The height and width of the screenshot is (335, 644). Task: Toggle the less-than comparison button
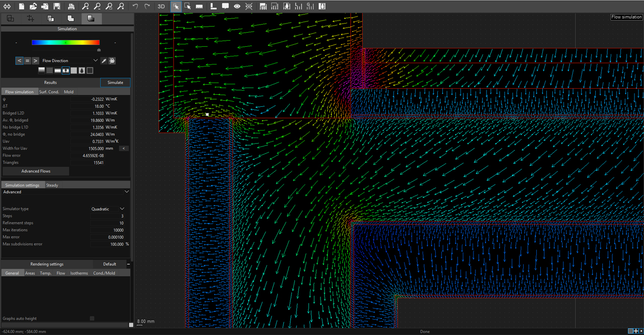[x=19, y=60]
